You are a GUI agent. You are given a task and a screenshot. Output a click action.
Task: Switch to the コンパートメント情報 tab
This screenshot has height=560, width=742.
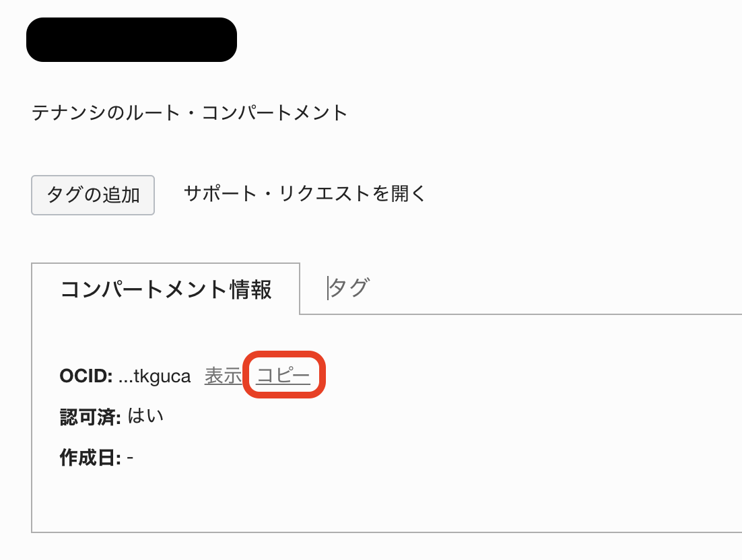(x=166, y=289)
